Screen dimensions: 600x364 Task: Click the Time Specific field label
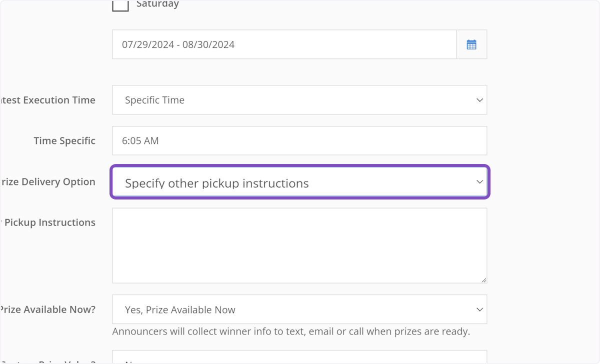coord(64,141)
